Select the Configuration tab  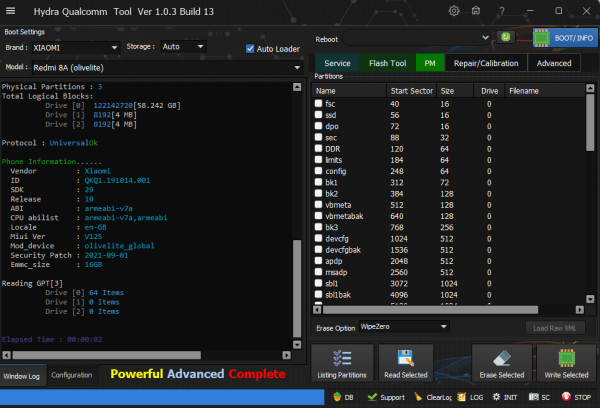click(72, 375)
